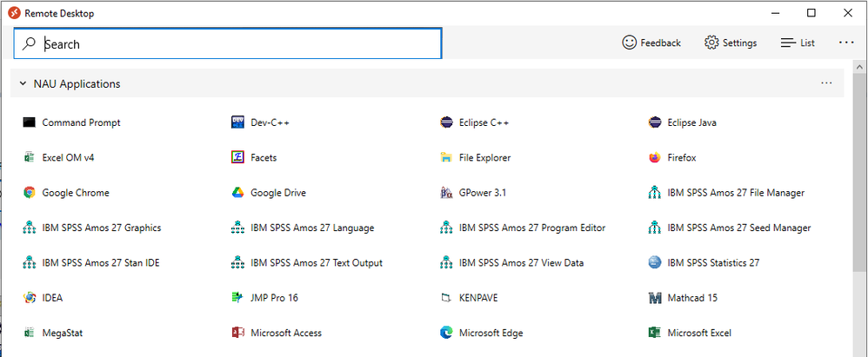Open the Command Prompt icon
868x357 pixels.
pos(30,122)
